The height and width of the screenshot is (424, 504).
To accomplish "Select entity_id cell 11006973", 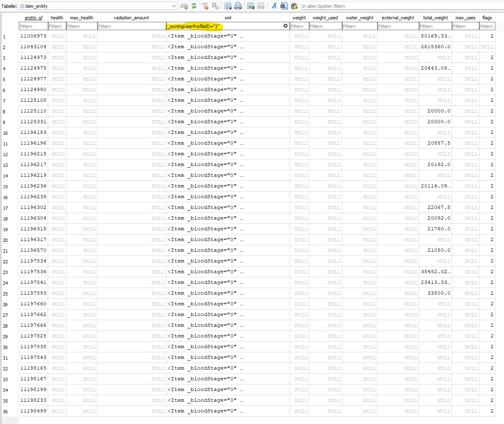I will pos(33,36).
